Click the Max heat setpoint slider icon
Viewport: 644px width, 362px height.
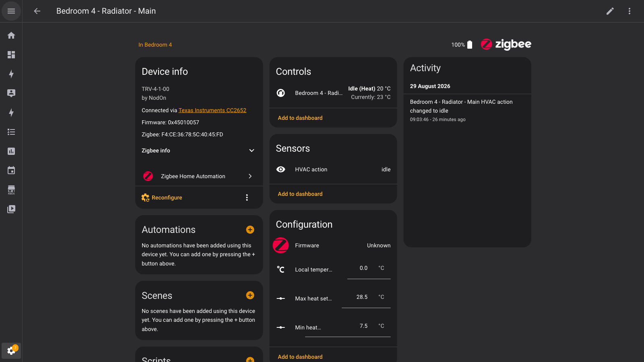pyautogui.click(x=281, y=298)
